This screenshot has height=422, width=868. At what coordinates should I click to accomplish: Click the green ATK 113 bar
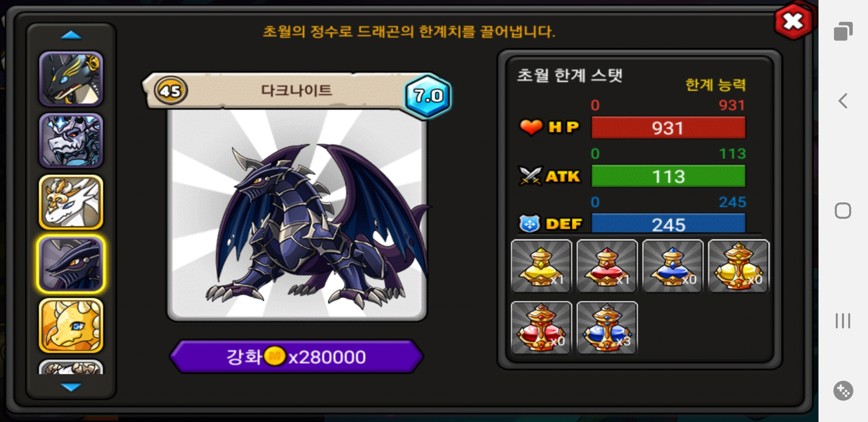click(668, 176)
